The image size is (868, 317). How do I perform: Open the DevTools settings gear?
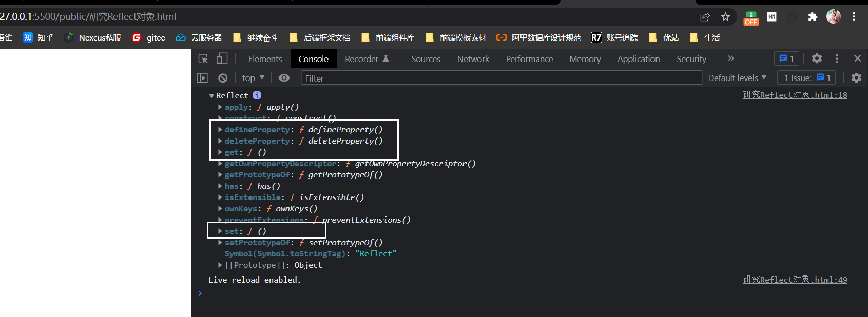[817, 58]
